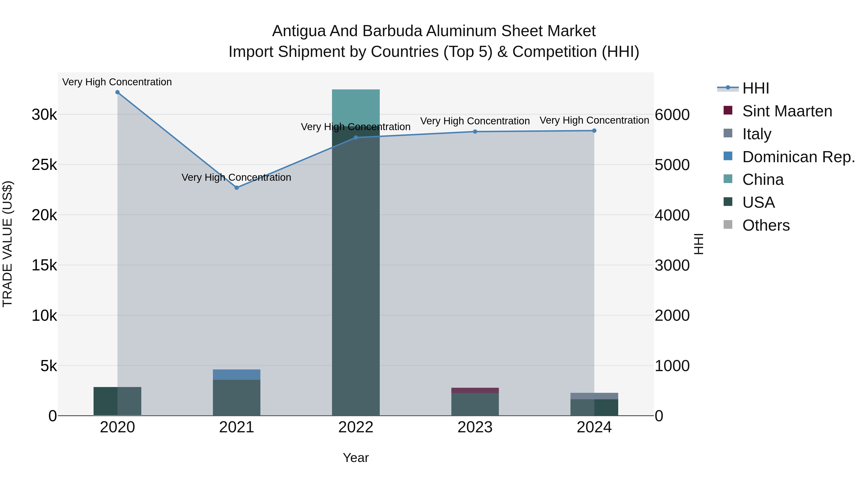The height and width of the screenshot is (488, 868).
Task: Click the Sint Maarten maroon legend swatch
Action: click(x=728, y=110)
